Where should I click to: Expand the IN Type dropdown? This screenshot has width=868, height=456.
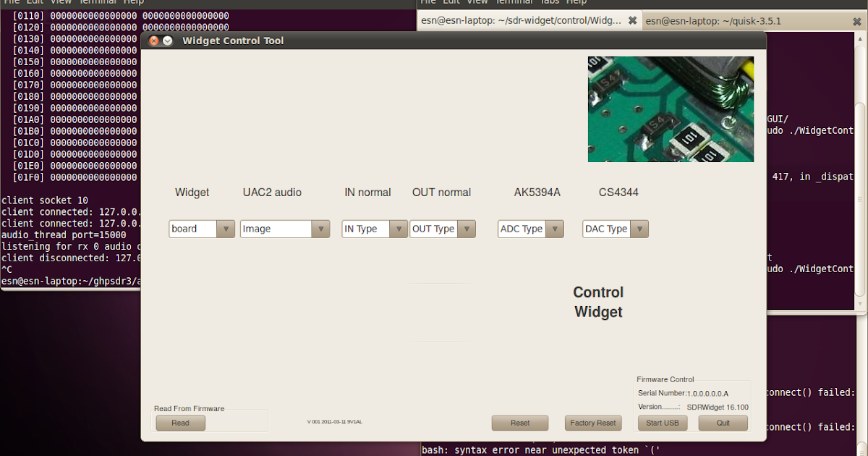click(374, 228)
